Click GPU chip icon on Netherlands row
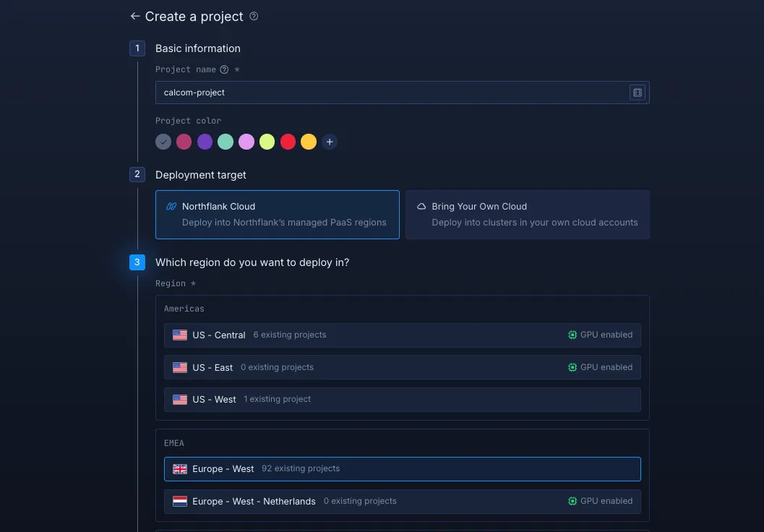 [572, 501]
